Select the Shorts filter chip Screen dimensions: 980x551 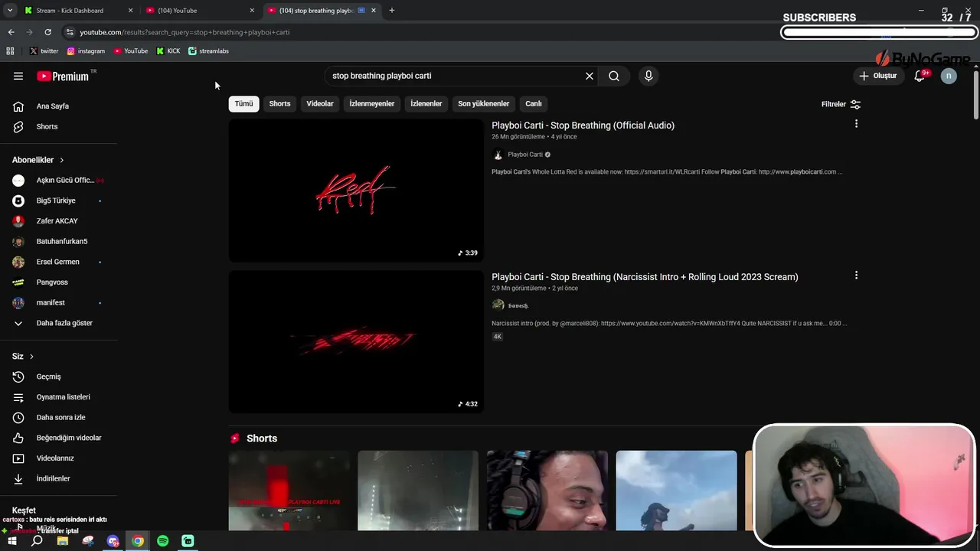(279, 103)
